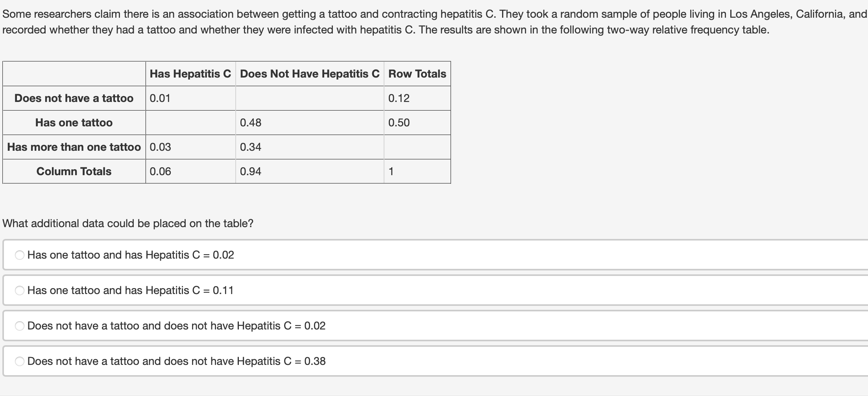Screen dimensions: 868x396
Task: Click the 0.12 row total cell
Action: click(x=399, y=98)
